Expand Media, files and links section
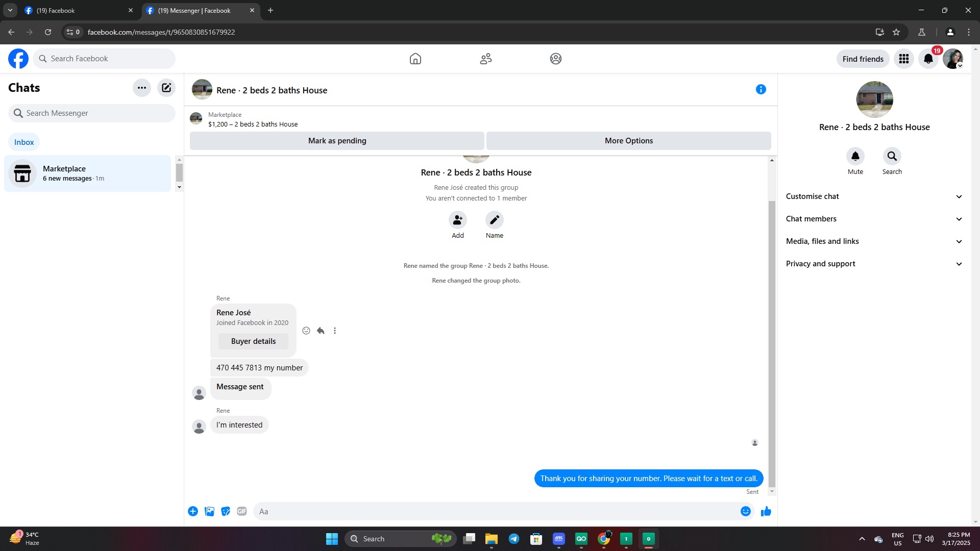Viewport: 980px width, 551px height. coord(874,241)
